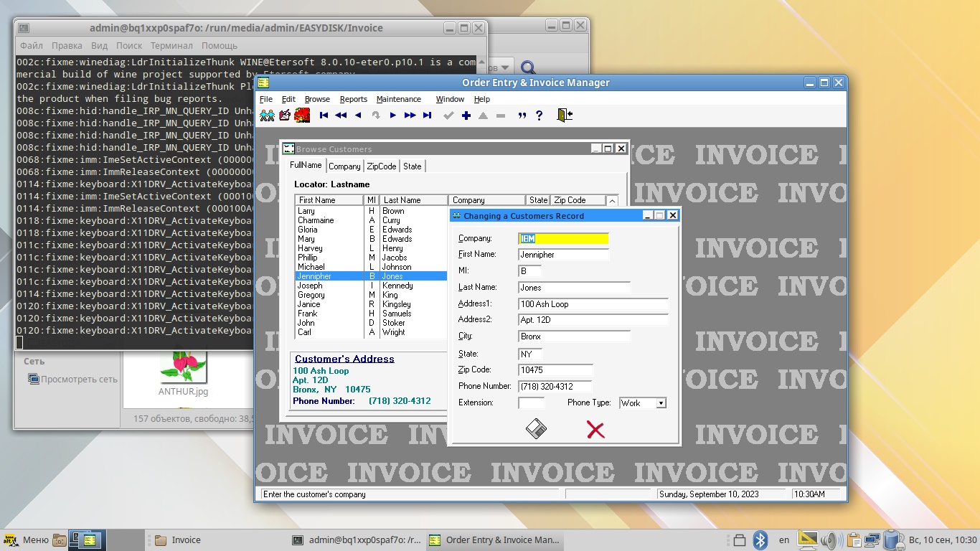The height and width of the screenshot is (551, 980).
Task: Click the red flower products toolbar icon
Action: pyautogui.click(x=302, y=116)
